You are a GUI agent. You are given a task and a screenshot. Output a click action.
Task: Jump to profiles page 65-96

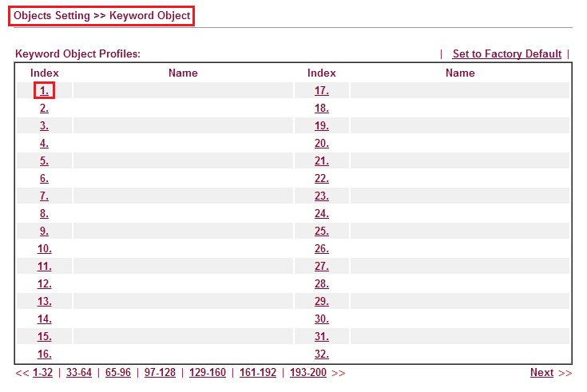click(x=117, y=373)
